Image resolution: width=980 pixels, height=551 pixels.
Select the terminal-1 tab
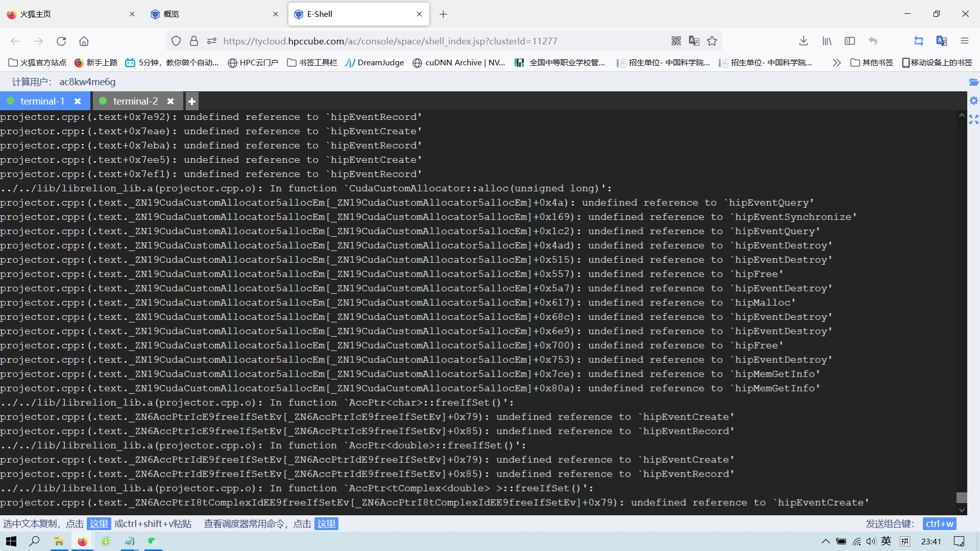(x=42, y=102)
